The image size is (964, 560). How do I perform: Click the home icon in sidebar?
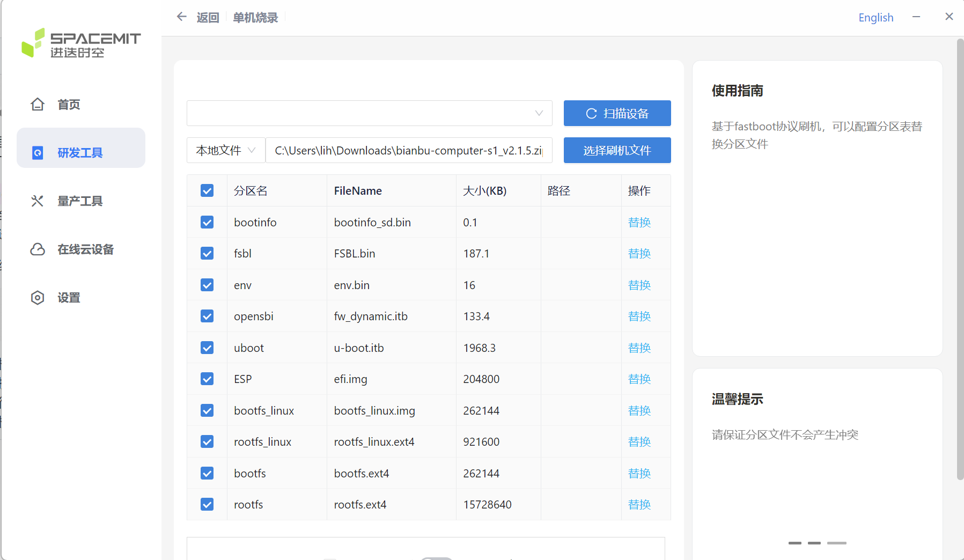(38, 104)
